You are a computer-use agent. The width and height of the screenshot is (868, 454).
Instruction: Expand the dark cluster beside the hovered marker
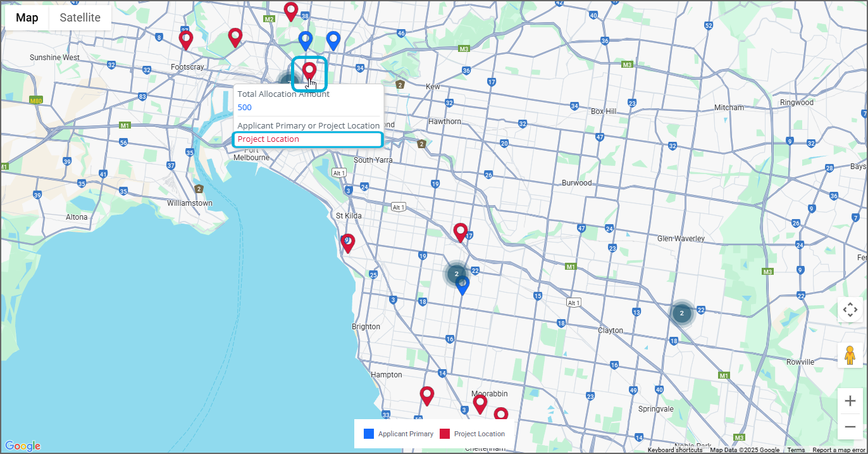click(x=288, y=81)
